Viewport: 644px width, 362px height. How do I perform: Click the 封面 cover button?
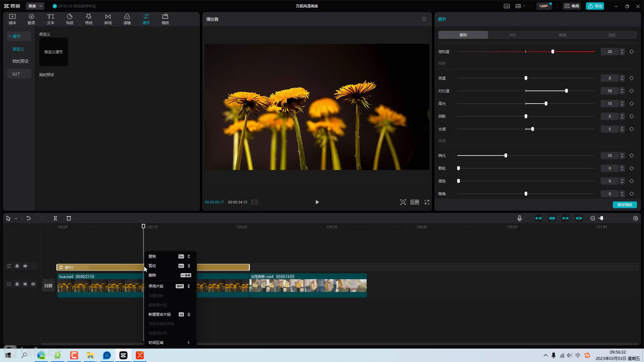48,286
